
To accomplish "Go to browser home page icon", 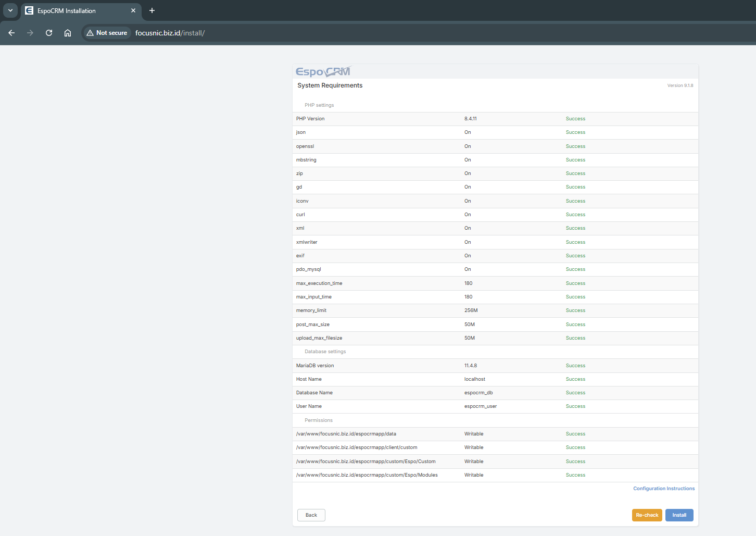I will click(x=68, y=33).
